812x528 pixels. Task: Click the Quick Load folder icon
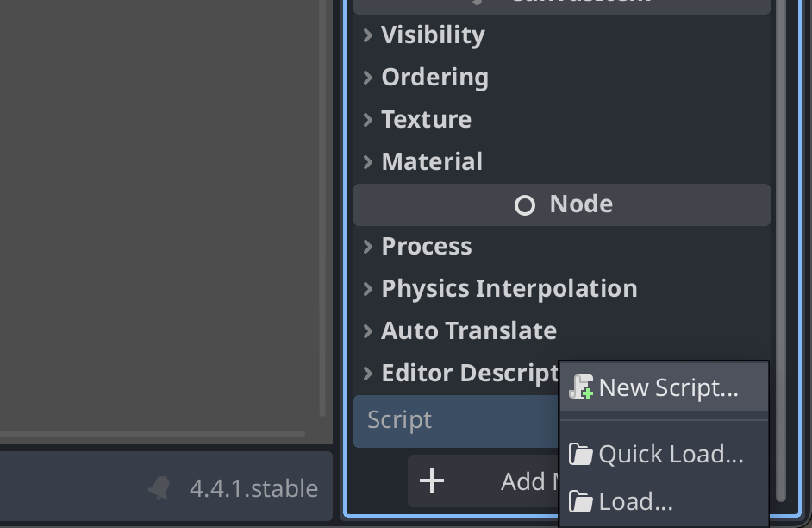(580, 455)
